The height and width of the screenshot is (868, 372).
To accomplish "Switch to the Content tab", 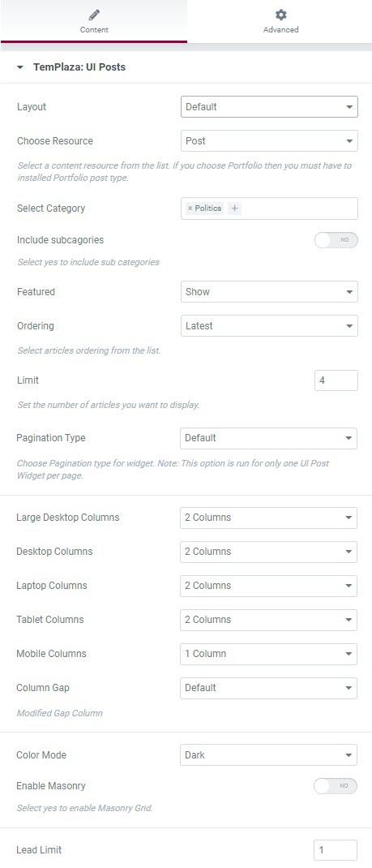I will coord(94,22).
